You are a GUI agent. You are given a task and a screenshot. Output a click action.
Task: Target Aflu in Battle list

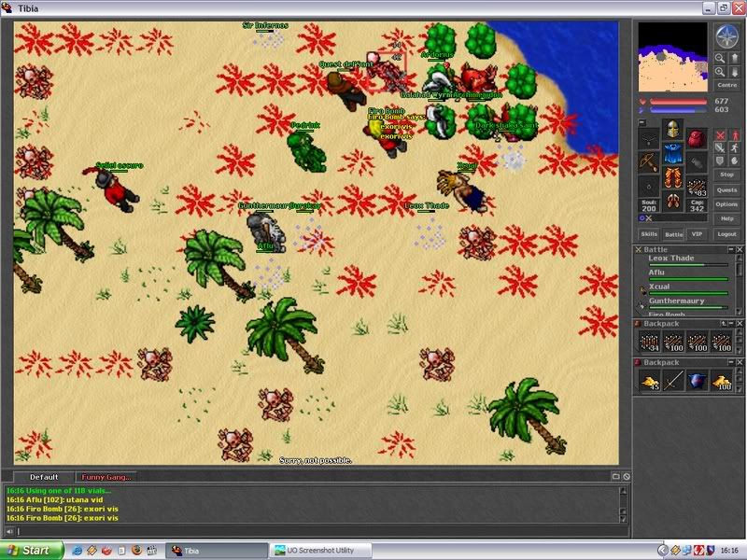687,274
